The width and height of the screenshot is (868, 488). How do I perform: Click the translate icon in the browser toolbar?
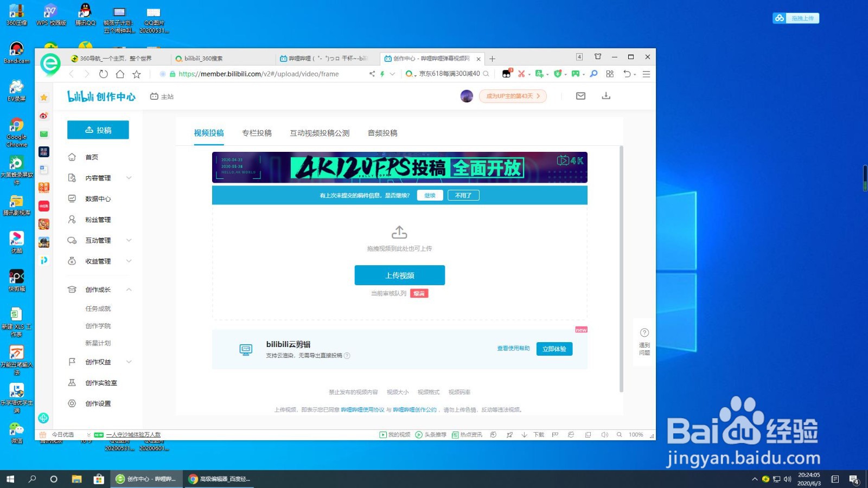(540, 74)
